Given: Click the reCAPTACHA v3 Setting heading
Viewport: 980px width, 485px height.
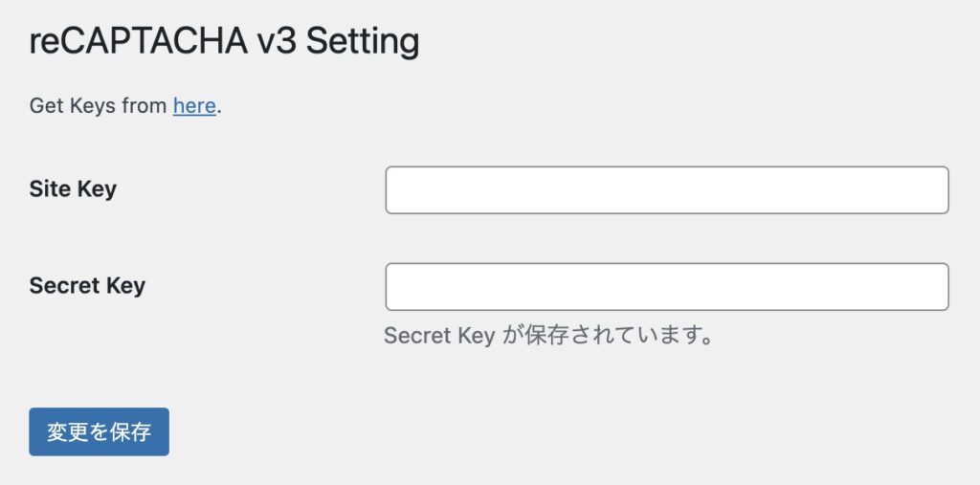Looking at the screenshot, I should (224, 42).
